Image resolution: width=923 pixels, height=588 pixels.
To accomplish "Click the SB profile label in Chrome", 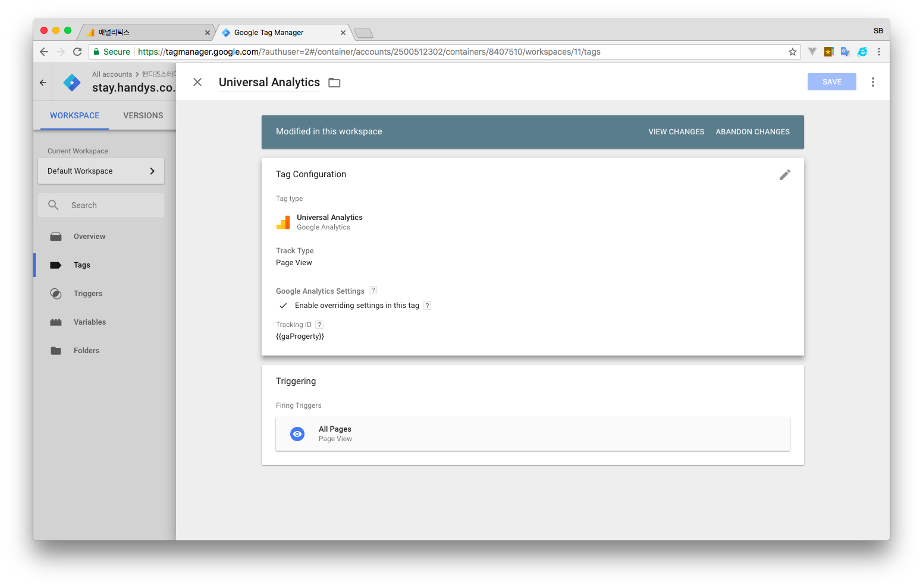I will click(x=878, y=30).
